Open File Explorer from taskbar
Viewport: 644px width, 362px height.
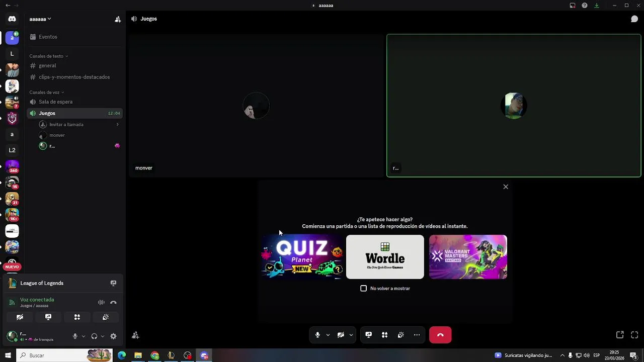(138, 355)
